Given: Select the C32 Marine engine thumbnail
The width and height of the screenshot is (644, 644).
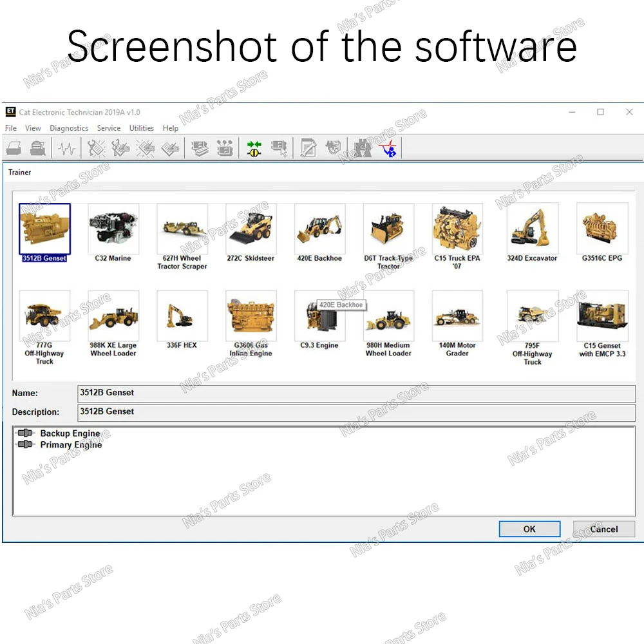Looking at the screenshot, I should tap(113, 229).
